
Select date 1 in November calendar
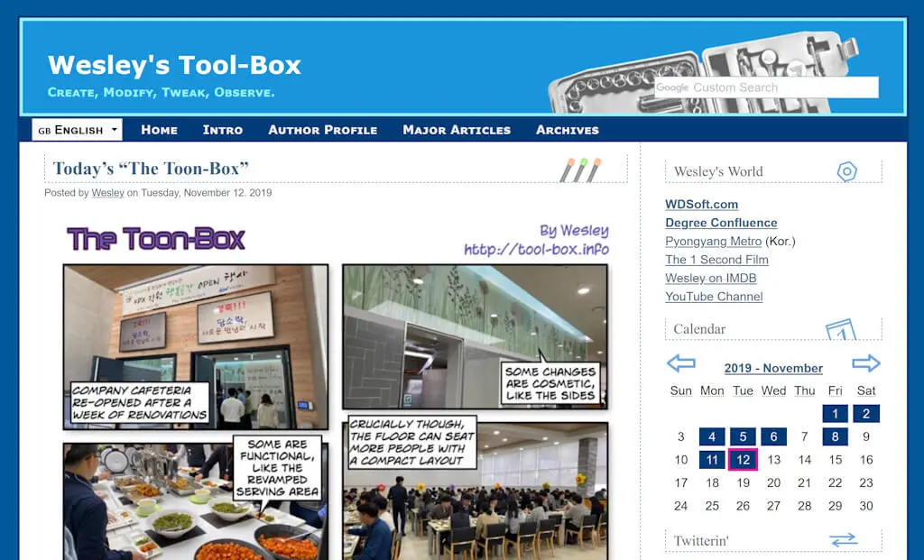coord(835,414)
